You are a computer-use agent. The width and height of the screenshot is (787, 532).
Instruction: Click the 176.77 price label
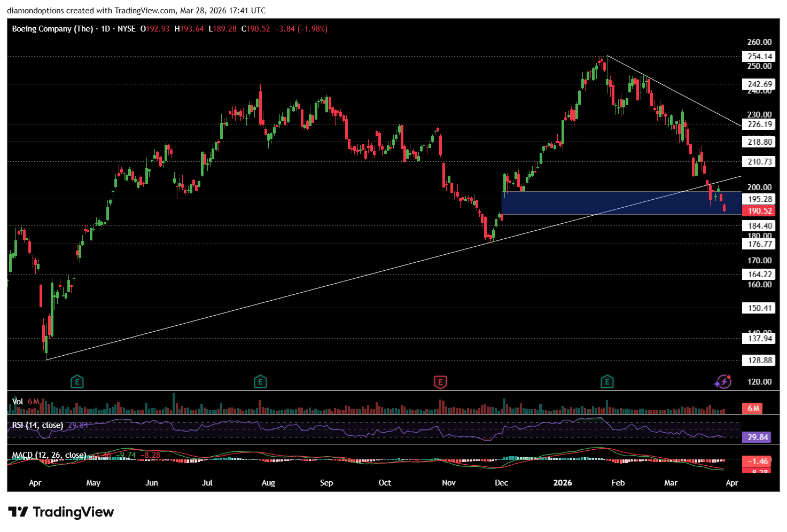759,244
